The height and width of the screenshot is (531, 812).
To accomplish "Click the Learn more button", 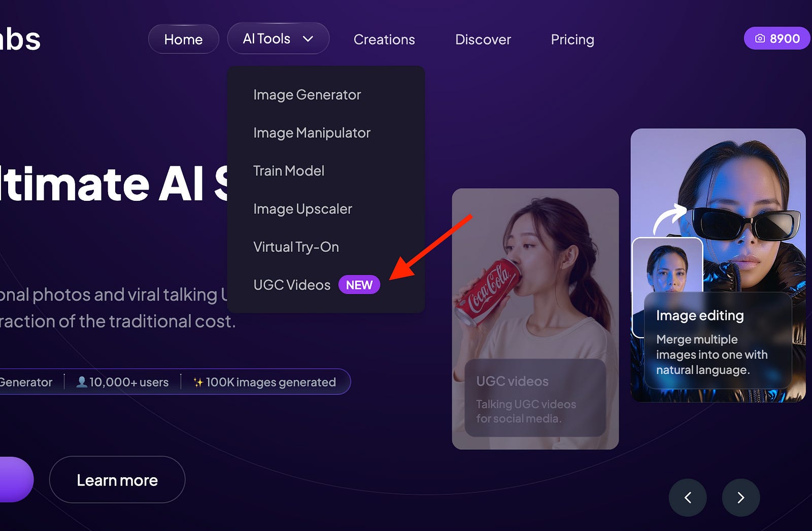I will tap(117, 480).
